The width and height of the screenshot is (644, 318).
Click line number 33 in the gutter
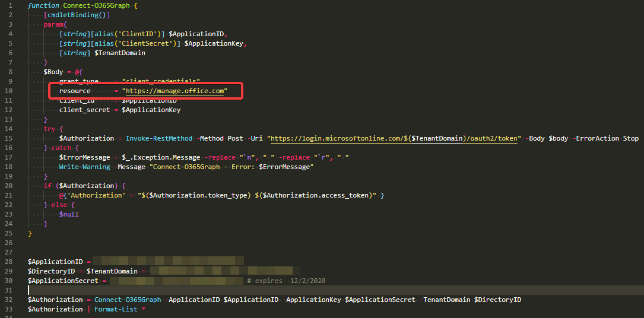point(8,309)
